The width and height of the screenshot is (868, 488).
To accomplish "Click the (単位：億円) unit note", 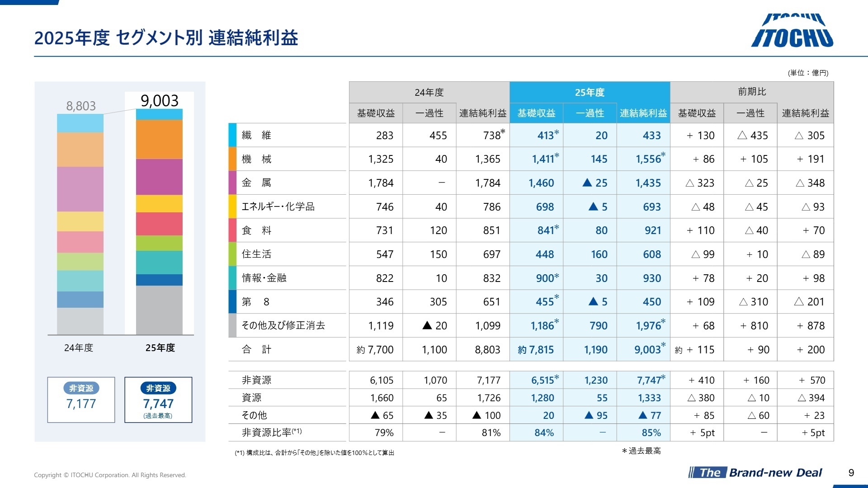I will pyautogui.click(x=808, y=73).
